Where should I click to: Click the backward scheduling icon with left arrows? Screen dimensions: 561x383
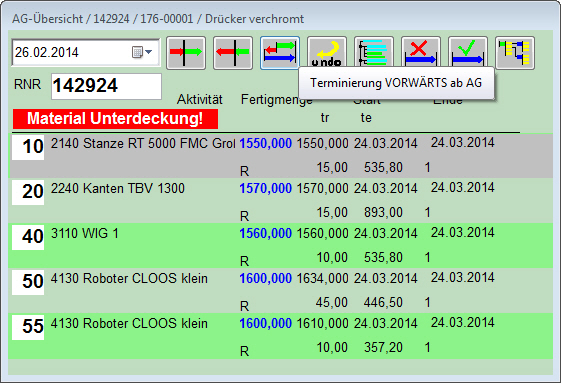pos(233,53)
